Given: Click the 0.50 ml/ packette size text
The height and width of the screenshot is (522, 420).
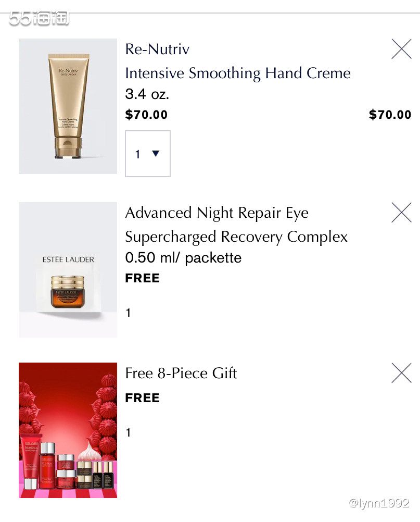Looking at the screenshot, I should pos(183,258).
